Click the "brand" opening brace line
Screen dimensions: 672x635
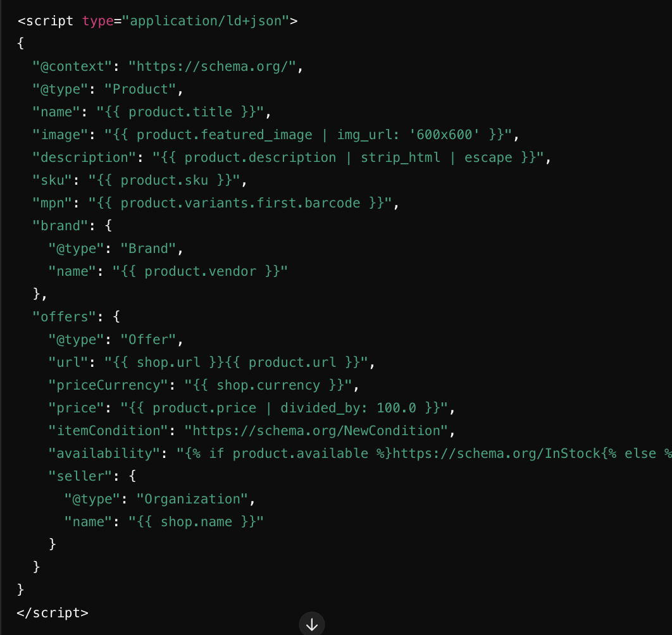[x=72, y=226]
